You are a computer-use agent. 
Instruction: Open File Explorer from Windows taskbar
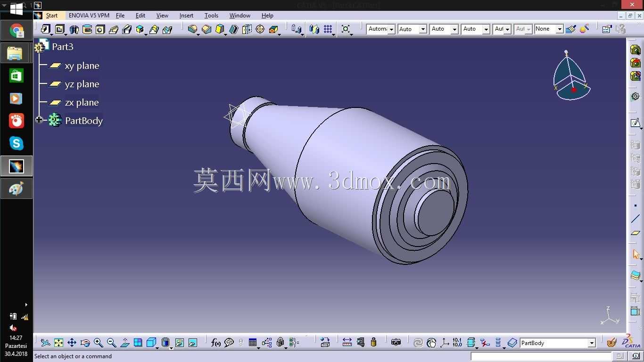coord(15,53)
